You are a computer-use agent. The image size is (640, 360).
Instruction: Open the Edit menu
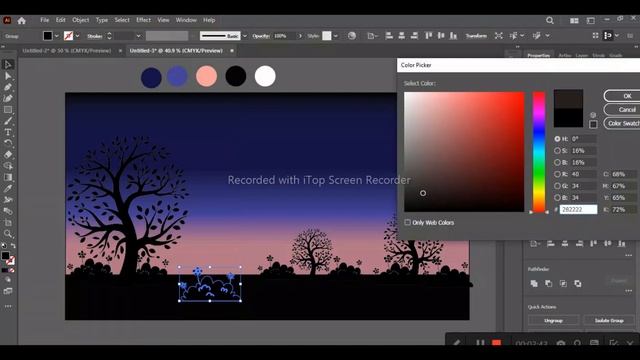pyautogui.click(x=60, y=20)
